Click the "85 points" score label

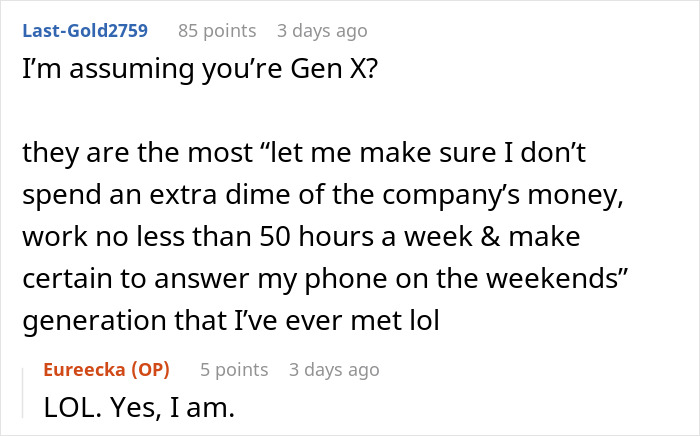tap(217, 31)
